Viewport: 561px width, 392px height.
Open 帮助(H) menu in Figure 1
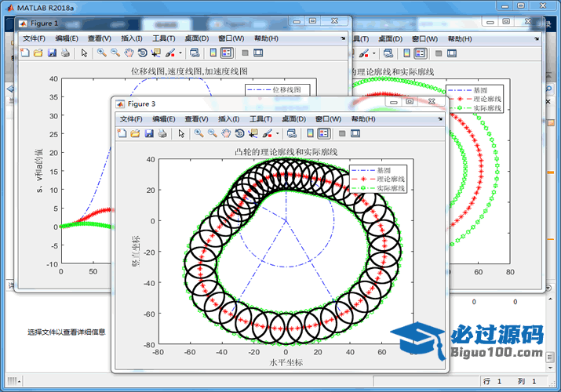click(x=266, y=38)
